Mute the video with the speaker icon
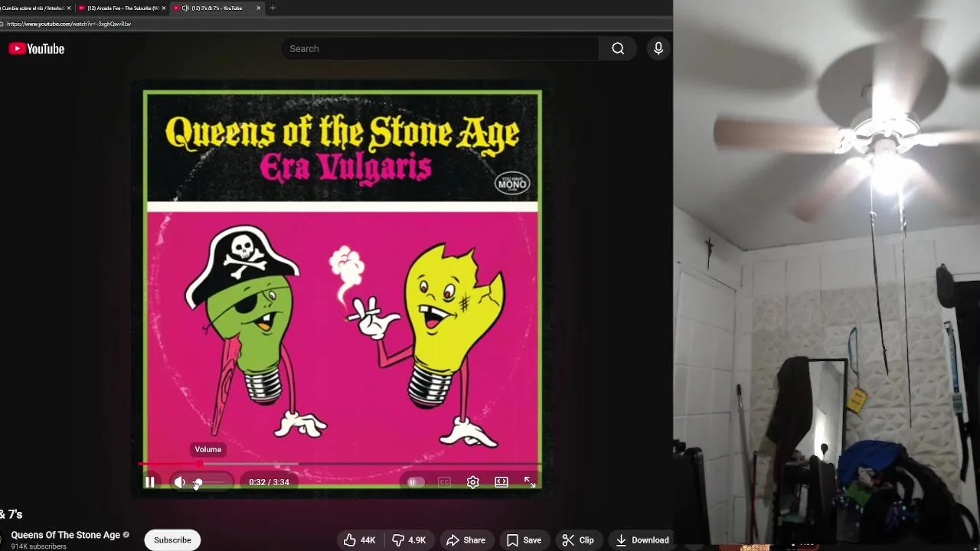The width and height of the screenshot is (980, 551). pos(179,482)
